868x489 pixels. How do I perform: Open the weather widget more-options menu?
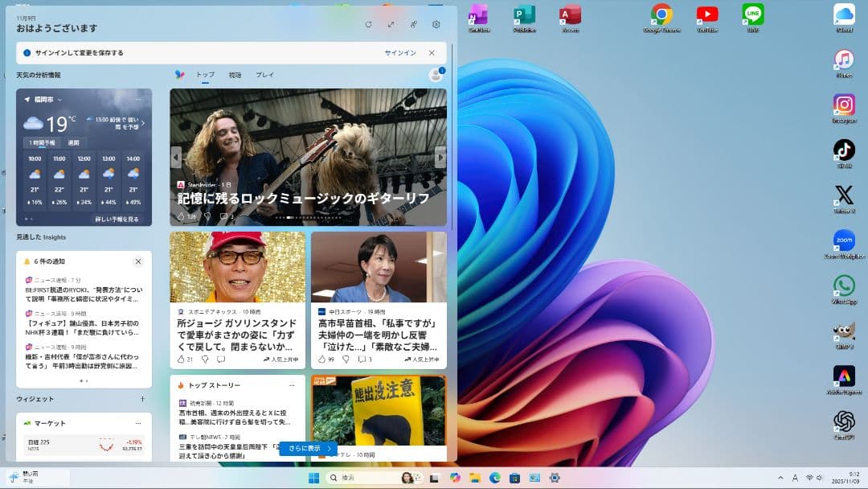tap(140, 99)
